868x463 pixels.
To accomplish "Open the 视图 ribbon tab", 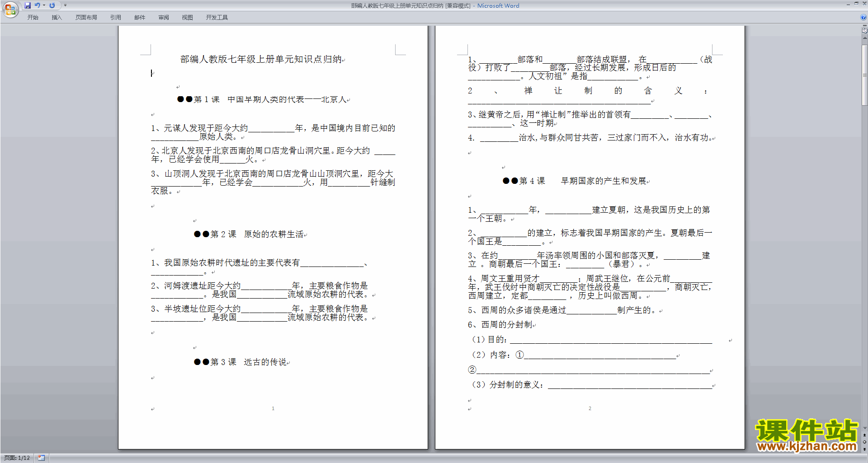I will (x=188, y=18).
